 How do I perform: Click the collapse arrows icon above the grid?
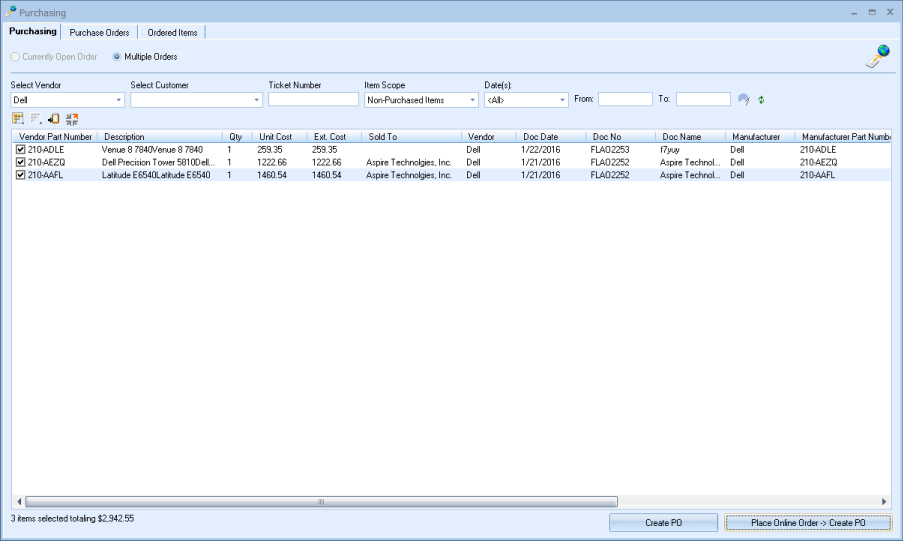coord(72,119)
